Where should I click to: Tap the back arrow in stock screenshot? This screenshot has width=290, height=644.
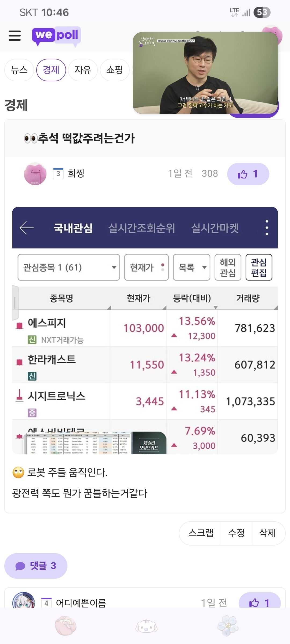point(27,228)
